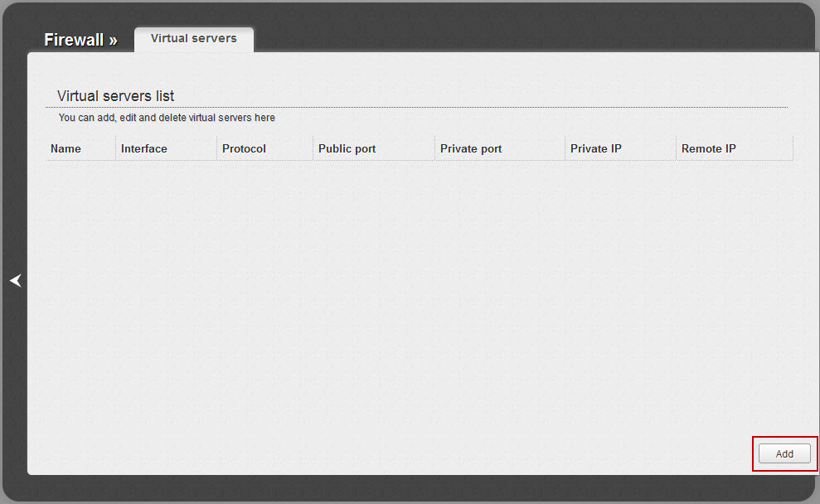Select the Private IP column header
Viewport: 820px width, 504px height.
595,148
